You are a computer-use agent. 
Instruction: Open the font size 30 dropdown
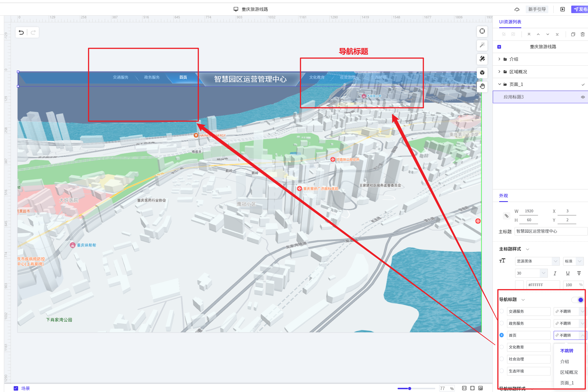point(531,273)
